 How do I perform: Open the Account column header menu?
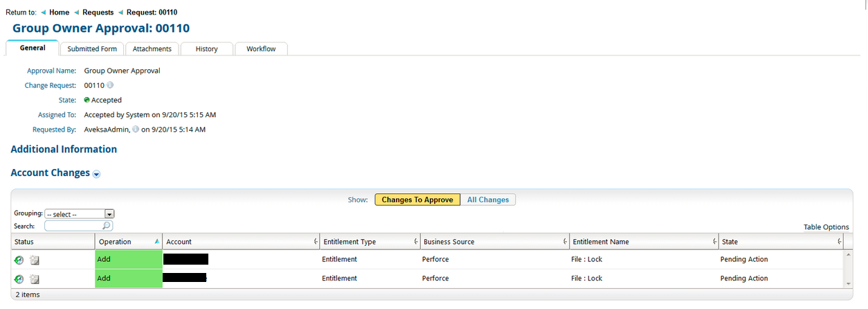[316, 242]
